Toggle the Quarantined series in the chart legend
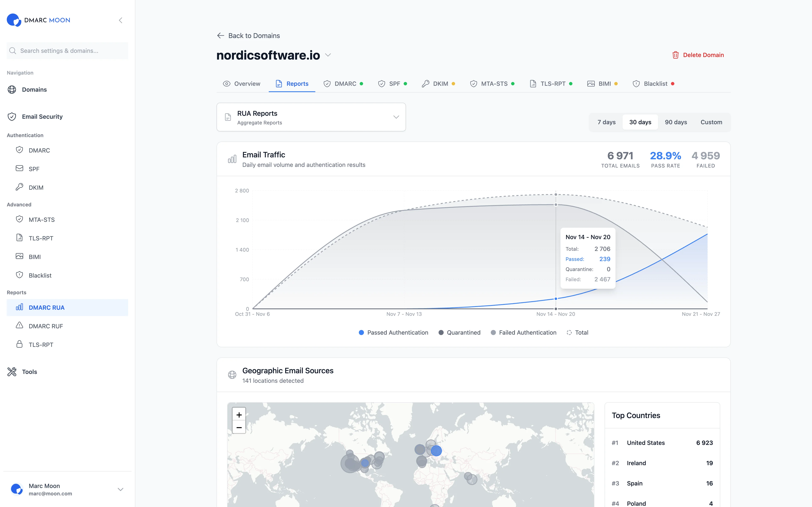Image resolution: width=812 pixels, height=507 pixels. point(459,332)
